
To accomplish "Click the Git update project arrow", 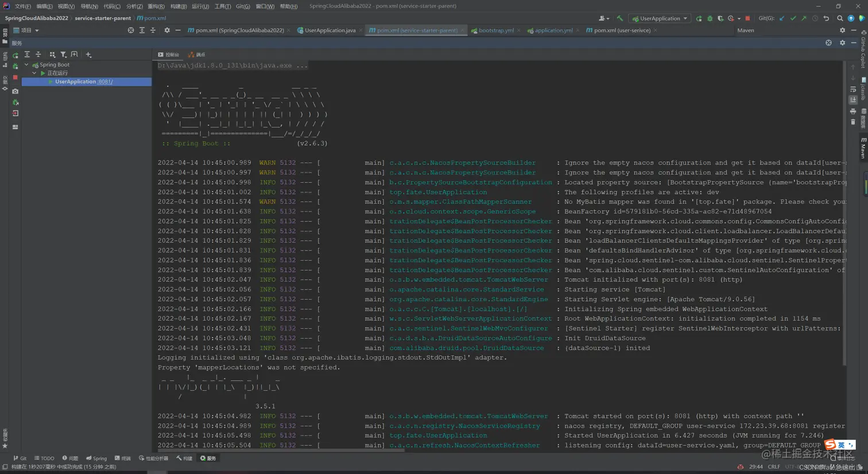I will point(782,18).
